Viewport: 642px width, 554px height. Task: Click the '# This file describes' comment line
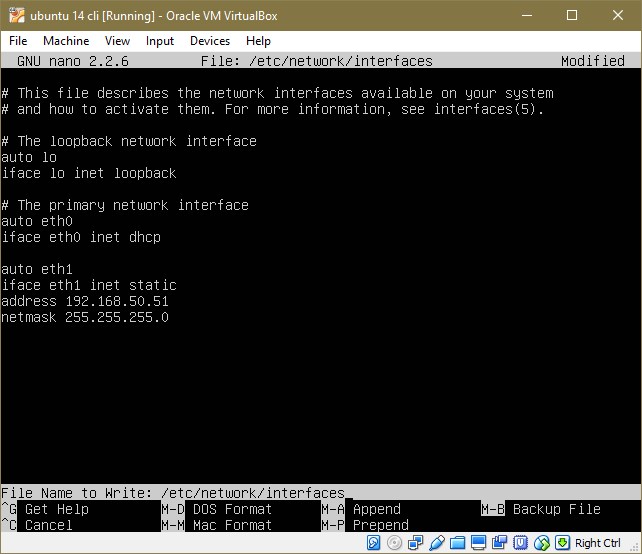tap(277, 93)
